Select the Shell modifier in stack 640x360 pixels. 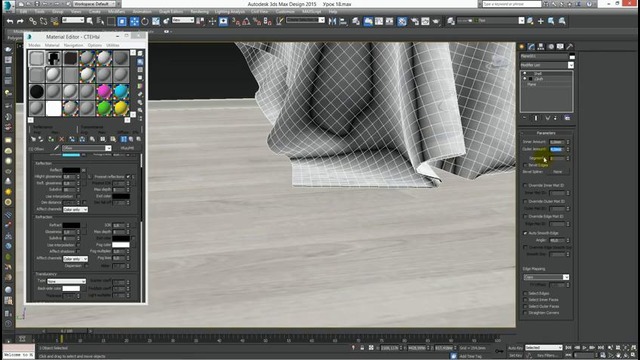click(x=538, y=73)
